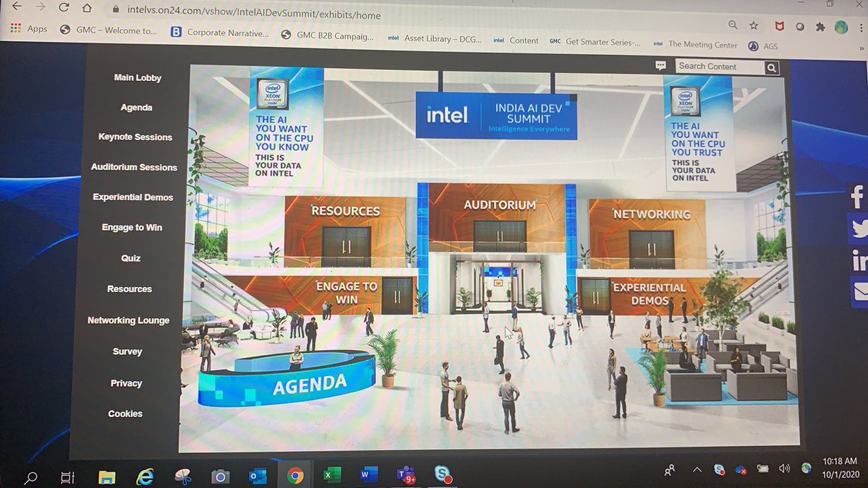Click the Search Content magnifier button

pos(772,68)
